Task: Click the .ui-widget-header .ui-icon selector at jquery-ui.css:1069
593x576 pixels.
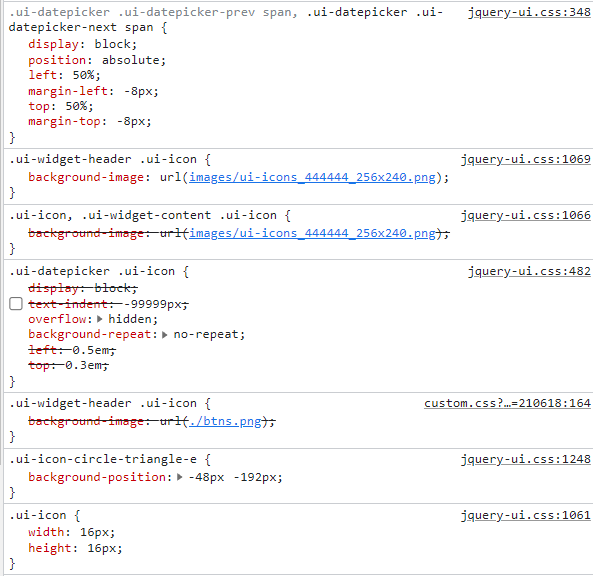Action: 103,159
